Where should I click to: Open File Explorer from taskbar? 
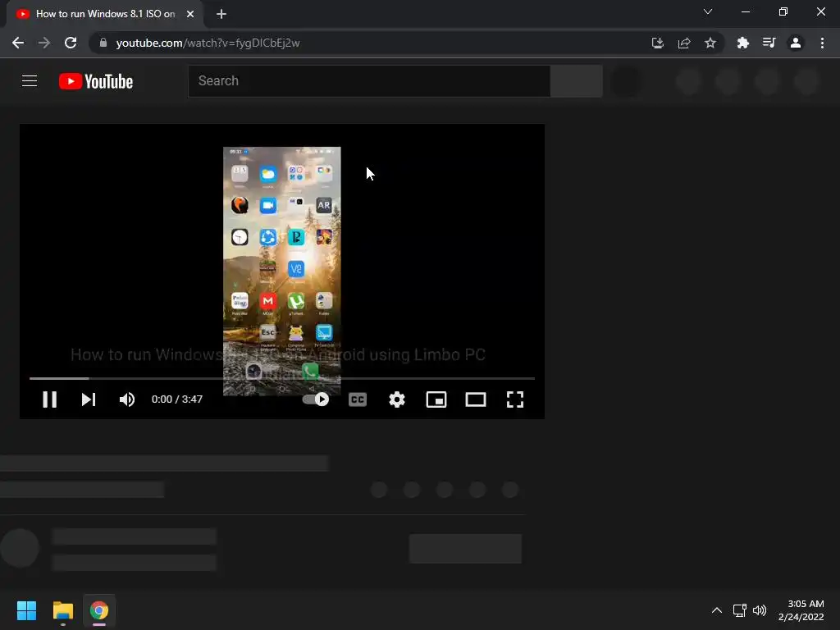(62, 610)
